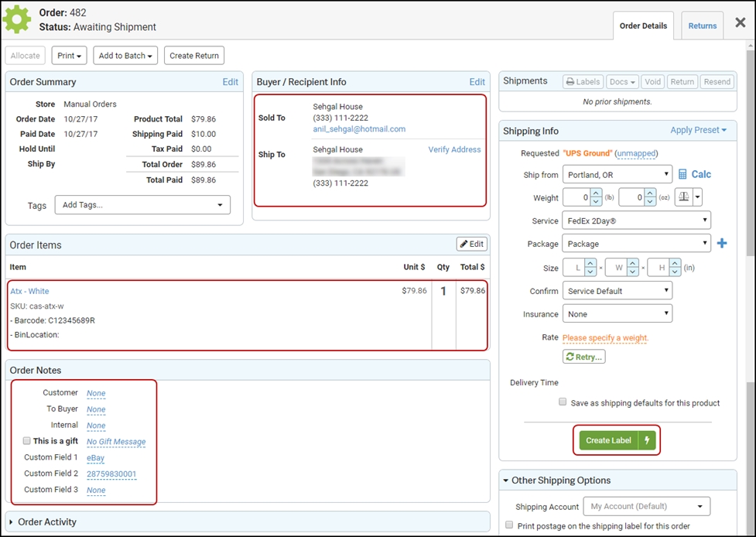Edit the To Buyer note None value
This screenshot has width=756, height=537.
[96, 410]
